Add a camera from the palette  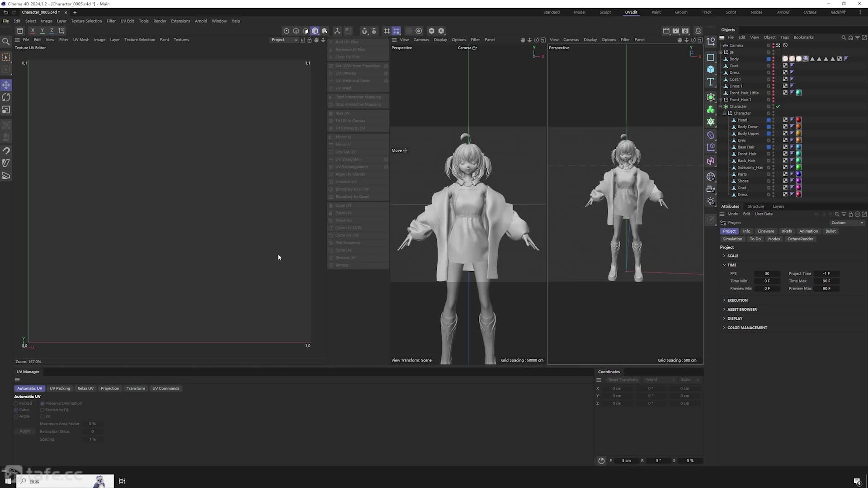[x=711, y=189]
